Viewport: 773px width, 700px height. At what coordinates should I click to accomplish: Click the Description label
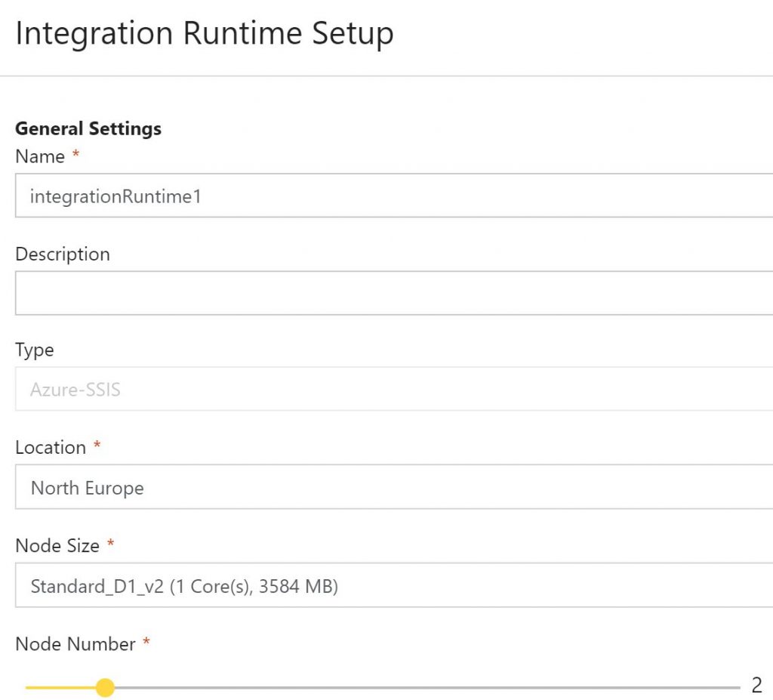point(63,254)
